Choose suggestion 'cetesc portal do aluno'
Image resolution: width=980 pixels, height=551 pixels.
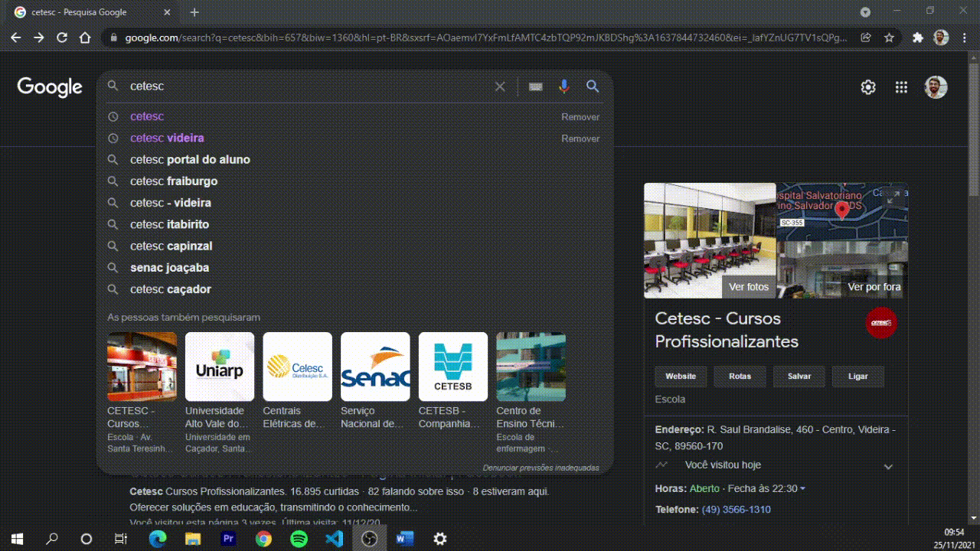click(190, 159)
